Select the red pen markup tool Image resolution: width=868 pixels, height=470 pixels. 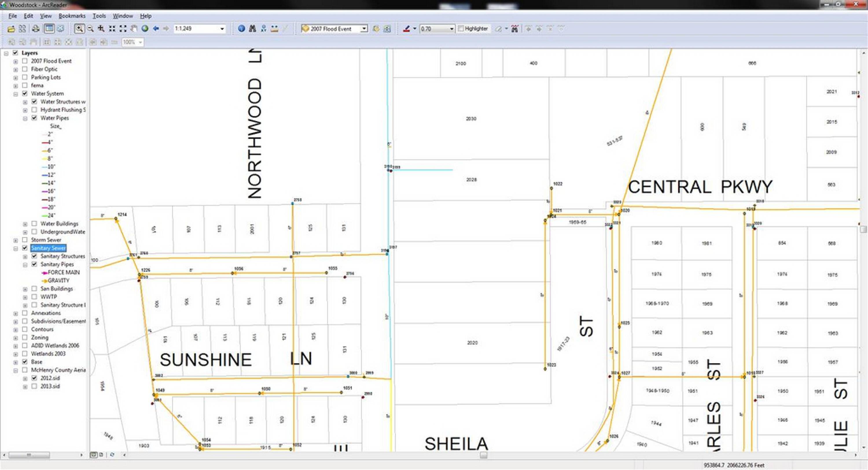click(x=407, y=29)
